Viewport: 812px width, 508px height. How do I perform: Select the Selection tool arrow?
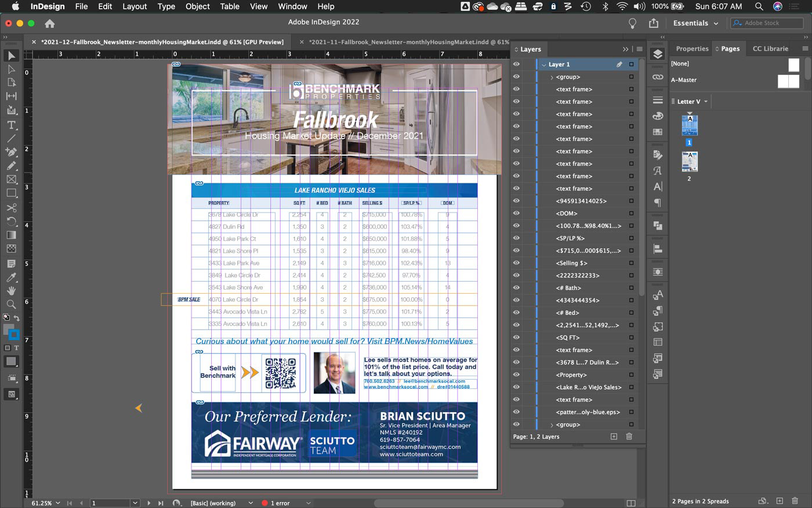pyautogui.click(x=12, y=55)
